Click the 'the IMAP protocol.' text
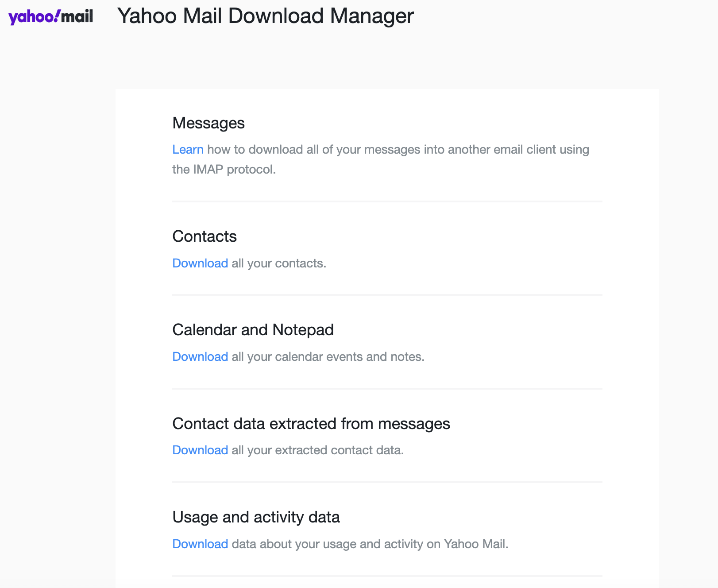This screenshot has height=588, width=718. click(224, 170)
